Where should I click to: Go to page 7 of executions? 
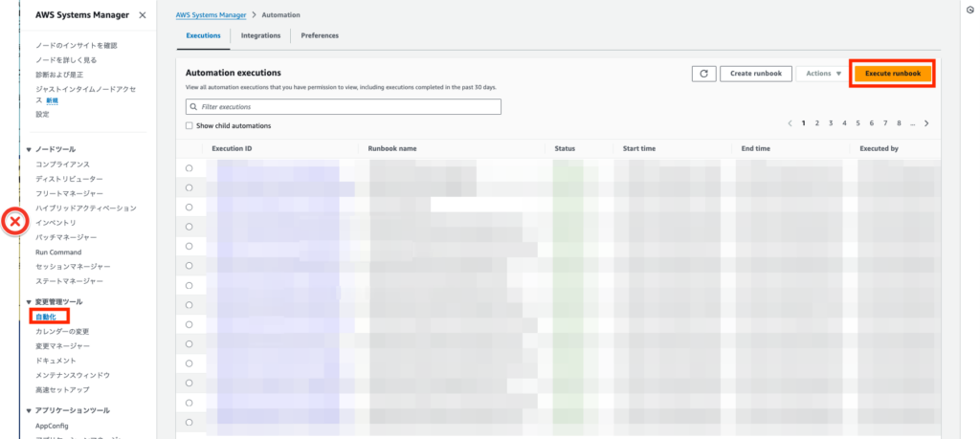pyautogui.click(x=885, y=123)
